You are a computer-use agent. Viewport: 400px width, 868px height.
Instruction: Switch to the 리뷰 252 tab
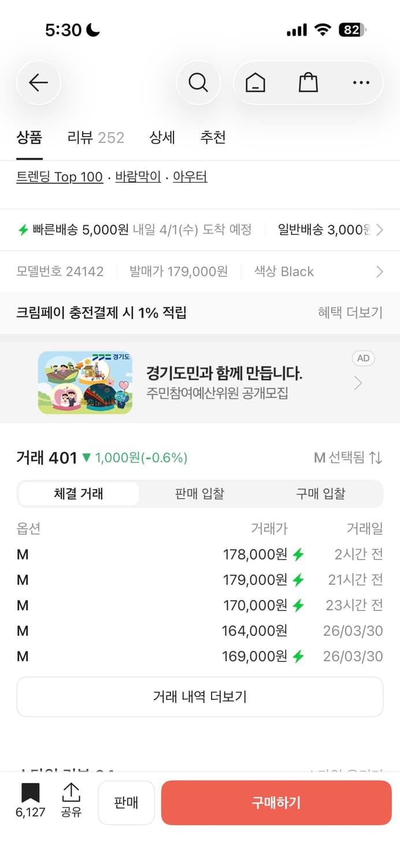[95, 138]
